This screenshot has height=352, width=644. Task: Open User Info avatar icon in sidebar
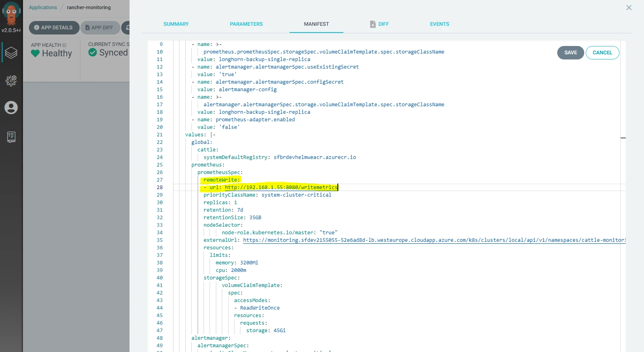pos(11,107)
